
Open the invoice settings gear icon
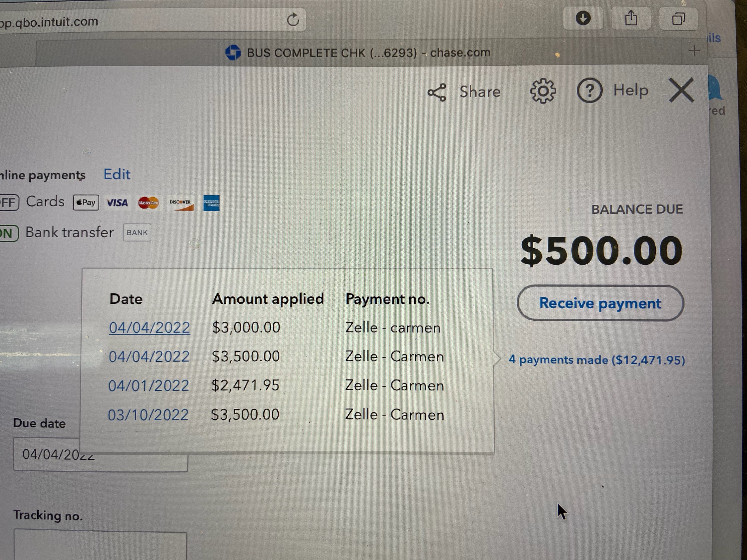pyautogui.click(x=543, y=91)
